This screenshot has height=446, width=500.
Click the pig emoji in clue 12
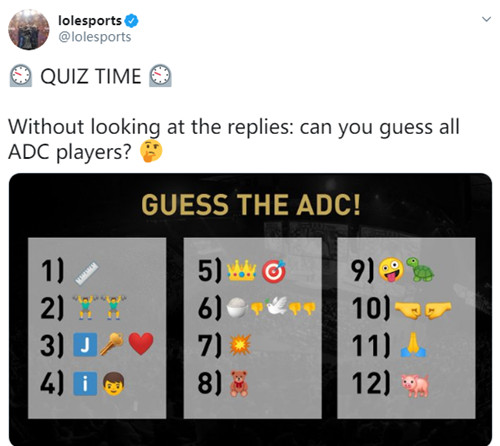(x=415, y=385)
